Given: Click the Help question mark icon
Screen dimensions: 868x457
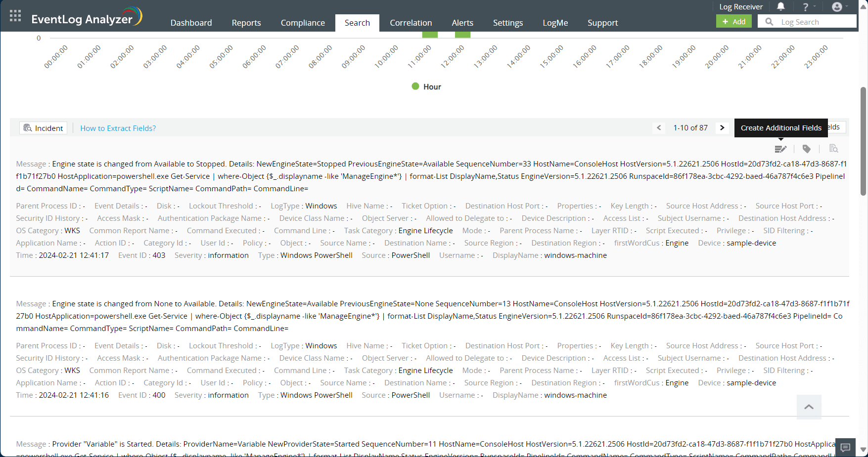Looking at the screenshot, I should [x=805, y=6].
